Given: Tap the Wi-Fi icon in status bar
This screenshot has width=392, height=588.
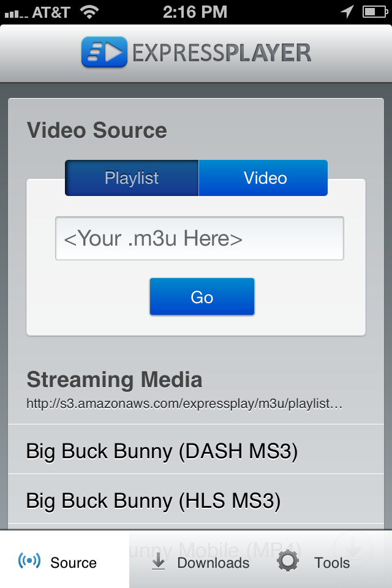Looking at the screenshot, I should tap(90, 12).
